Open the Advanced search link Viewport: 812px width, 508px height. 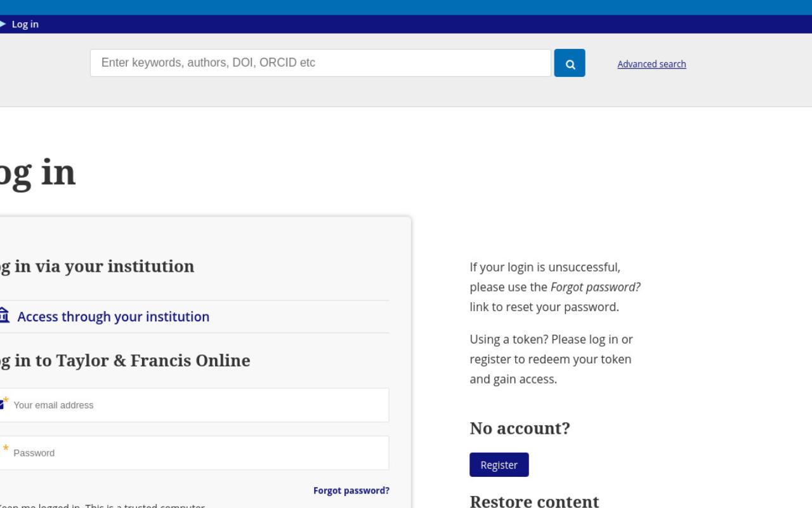point(652,64)
